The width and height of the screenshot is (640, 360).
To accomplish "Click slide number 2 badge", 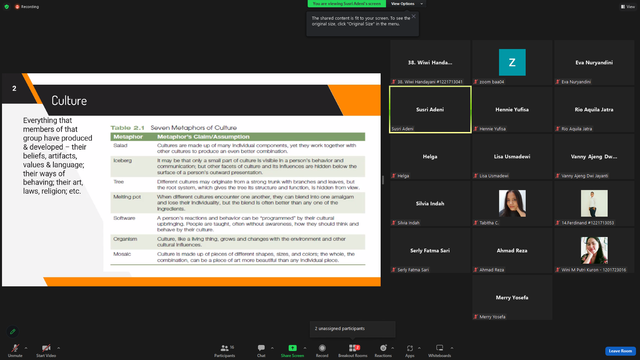I will pos(14,89).
